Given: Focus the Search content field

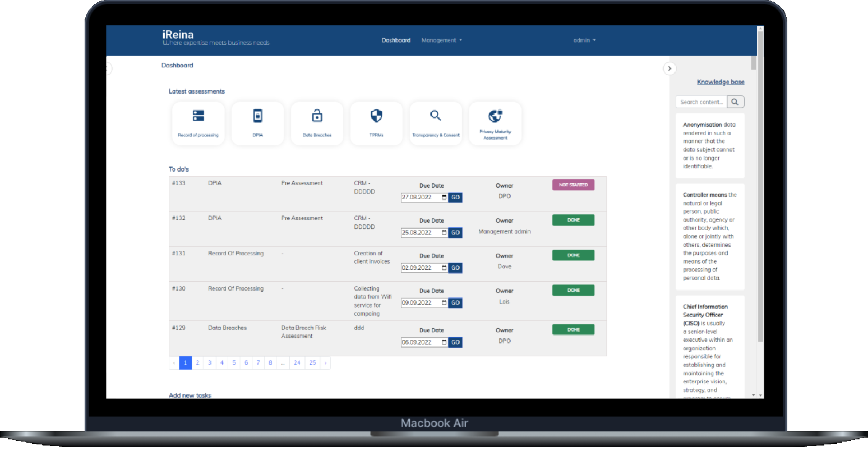Looking at the screenshot, I should (x=701, y=102).
